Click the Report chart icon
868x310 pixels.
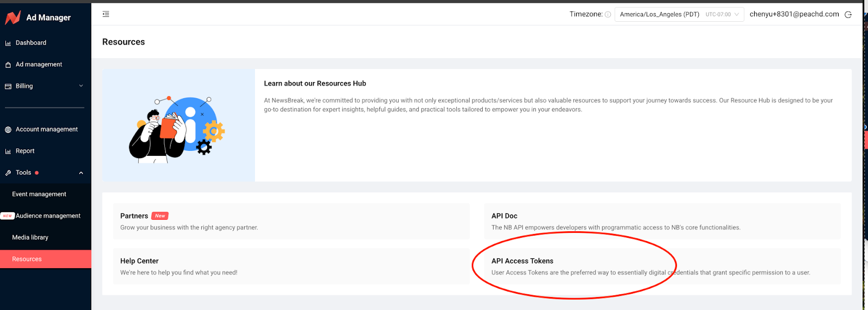[8, 151]
